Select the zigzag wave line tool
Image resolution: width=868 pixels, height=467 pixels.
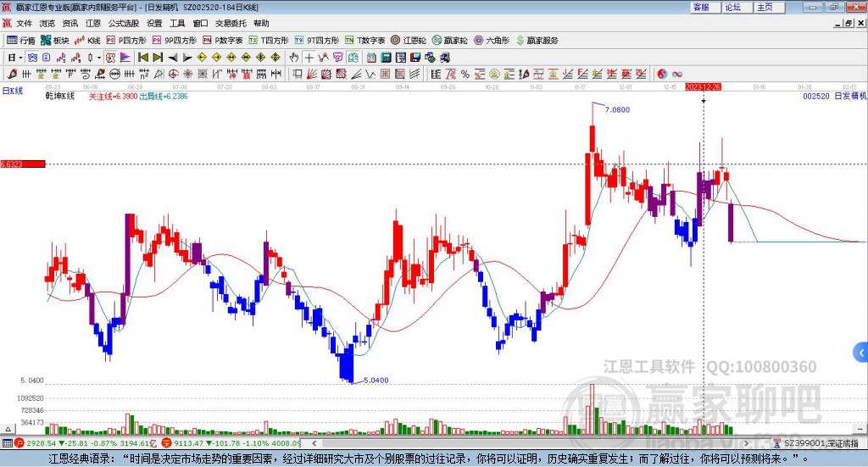[370, 74]
